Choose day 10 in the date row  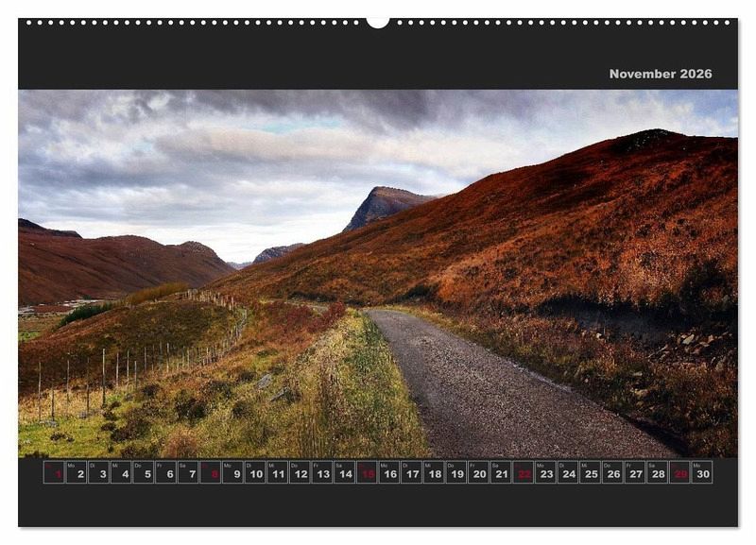(254, 472)
